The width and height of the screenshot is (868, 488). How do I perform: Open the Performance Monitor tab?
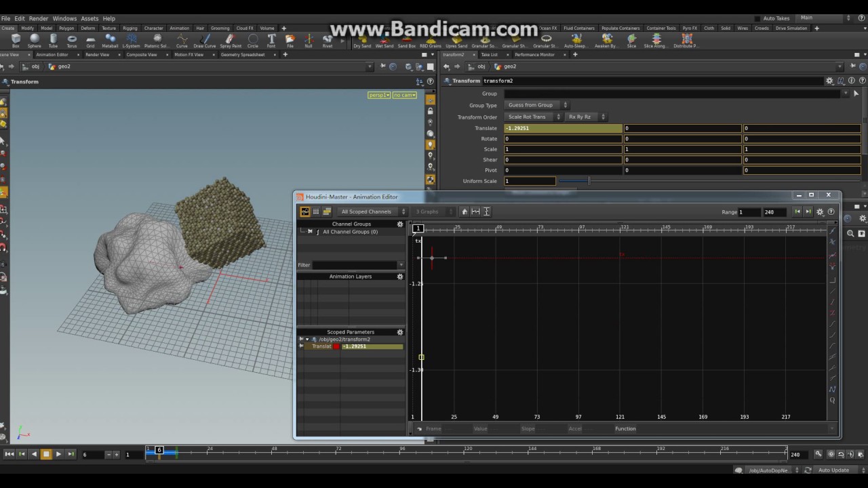coord(534,55)
